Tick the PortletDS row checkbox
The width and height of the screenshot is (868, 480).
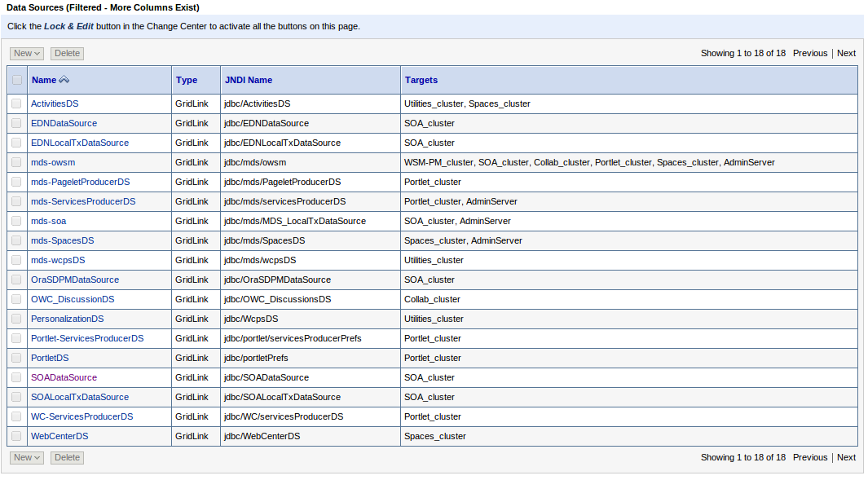[x=16, y=358]
